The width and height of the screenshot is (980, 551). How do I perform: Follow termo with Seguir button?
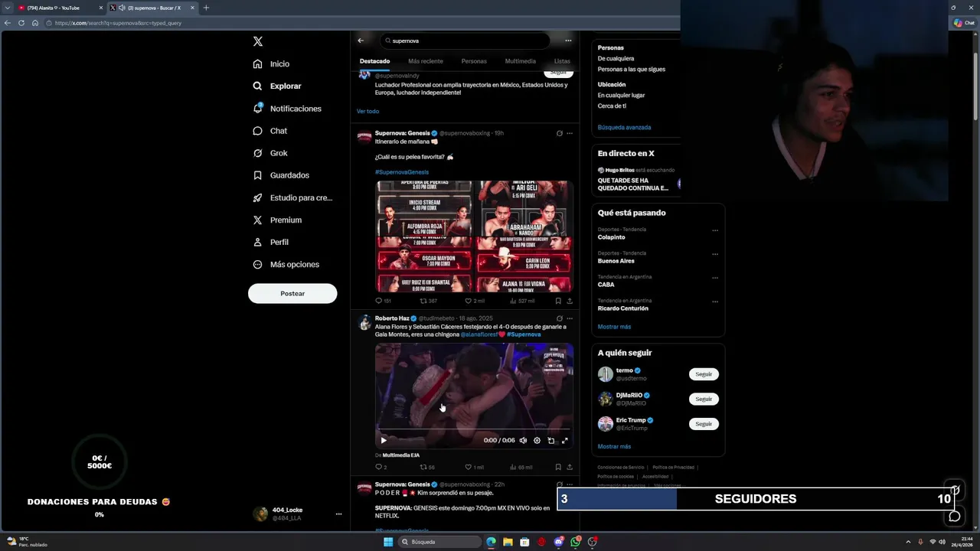[x=704, y=374]
